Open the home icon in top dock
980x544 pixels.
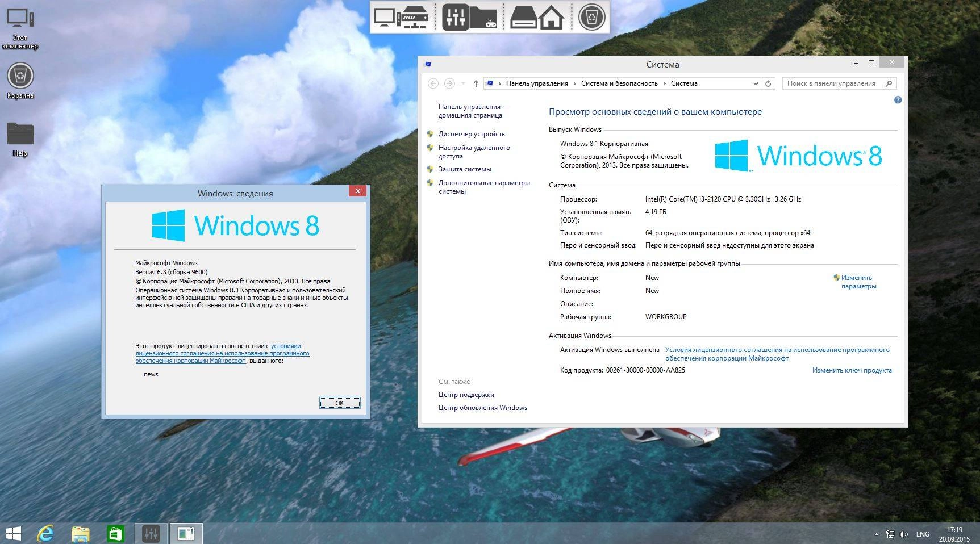coord(551,18)
